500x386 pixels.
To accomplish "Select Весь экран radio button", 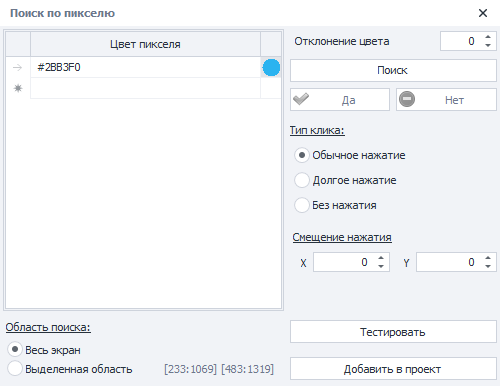I will click(x=15, y=350).
